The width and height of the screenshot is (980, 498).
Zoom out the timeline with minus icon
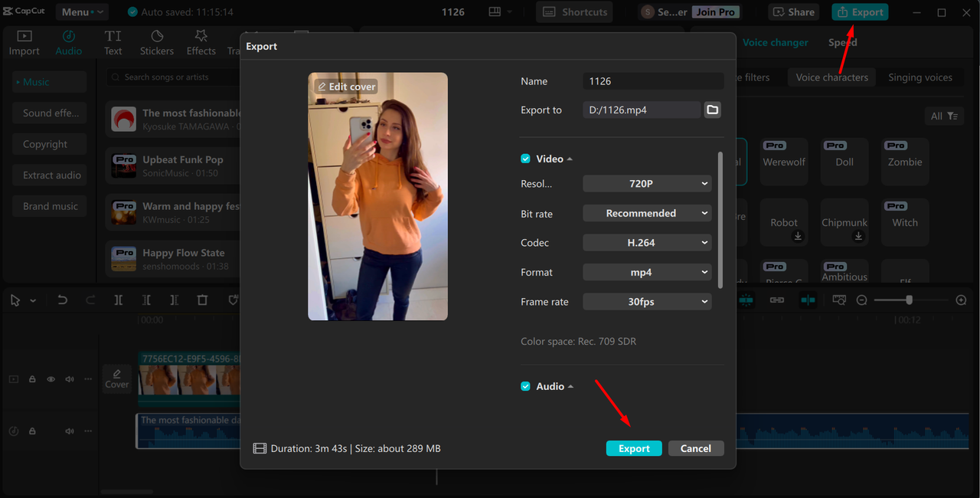coord(861,300)
